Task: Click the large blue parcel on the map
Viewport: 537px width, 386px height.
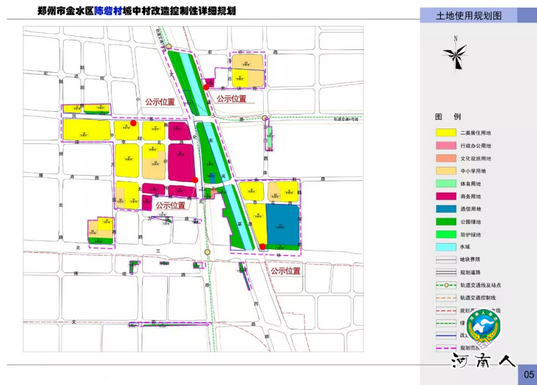Action: click(x=283, y=224)
